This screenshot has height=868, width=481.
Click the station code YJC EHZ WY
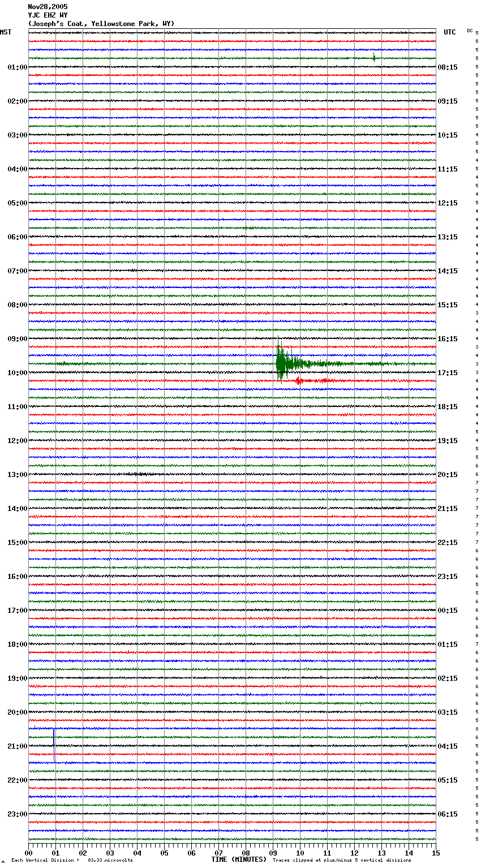48,15
